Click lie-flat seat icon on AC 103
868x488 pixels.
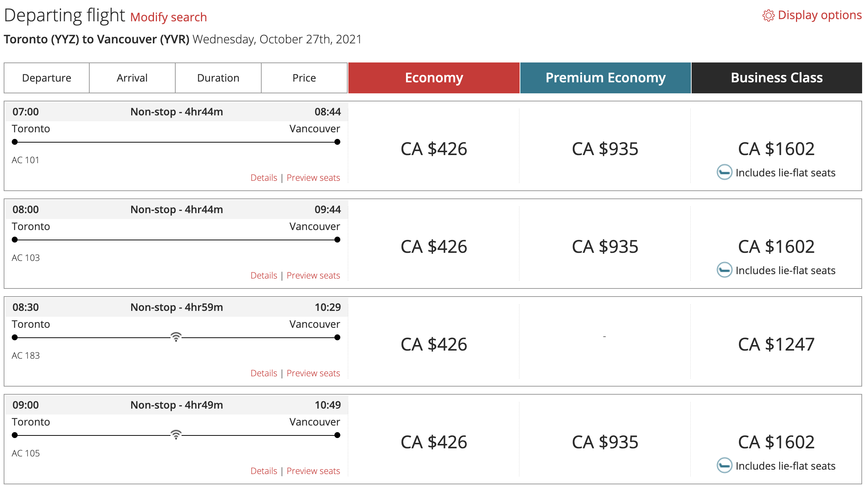coord(724,270)
